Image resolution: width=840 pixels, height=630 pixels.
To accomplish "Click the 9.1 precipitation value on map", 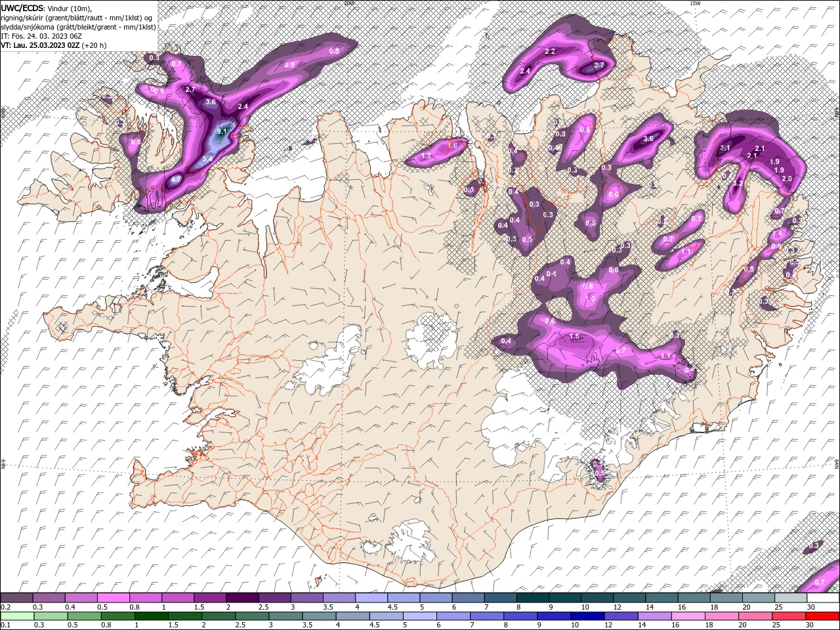I will pos(222,131).
